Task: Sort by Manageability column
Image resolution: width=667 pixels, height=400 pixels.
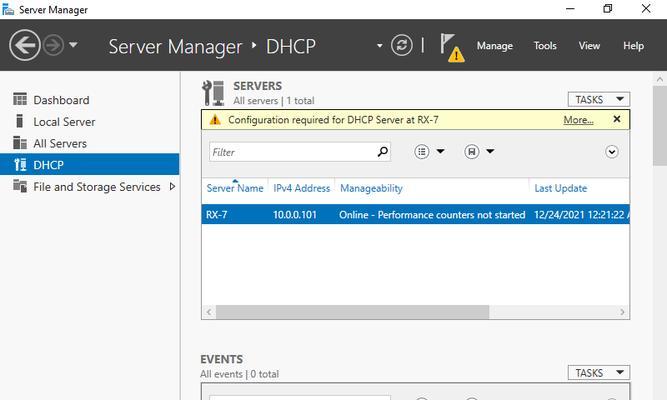Action: point(371,188)
